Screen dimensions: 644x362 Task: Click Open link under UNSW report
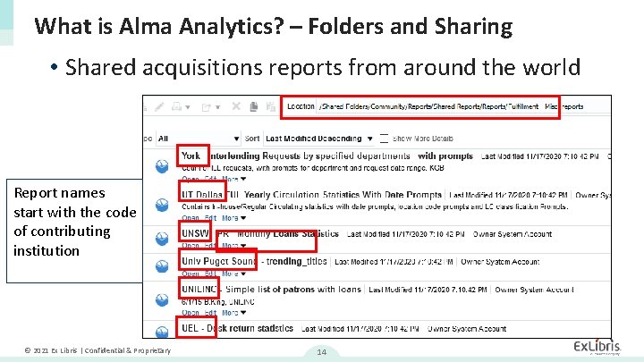(x=191, y=246)
